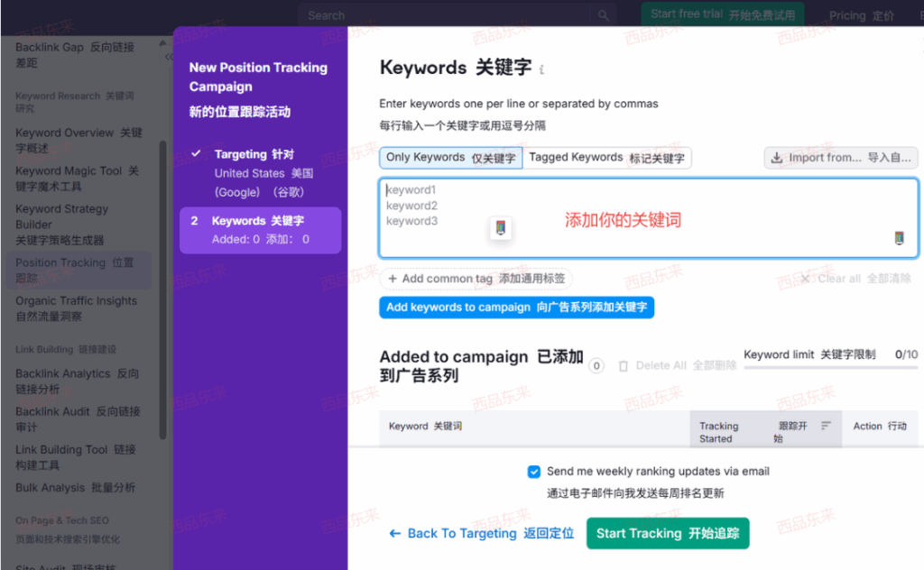This screenshot has height=570, width=924.
Task: Click the search magnifier icon in top bar
Action: click(x=603, y=15)
